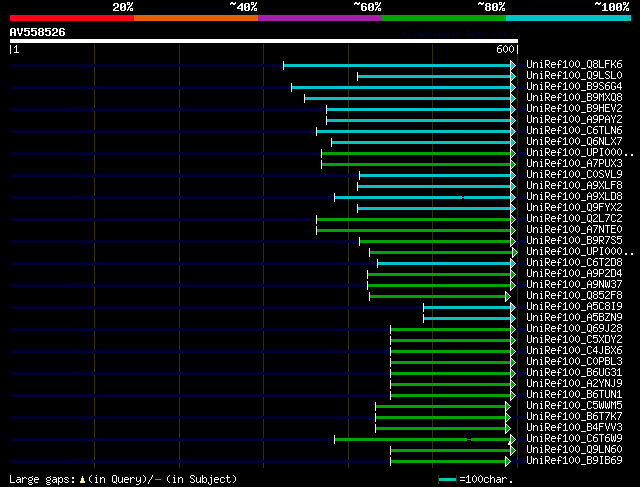Image resolution: width=640 pixels, height=487 pixels.
Task: Select label UniRef100_C5WWM5
Action: [x=574, y=406]
